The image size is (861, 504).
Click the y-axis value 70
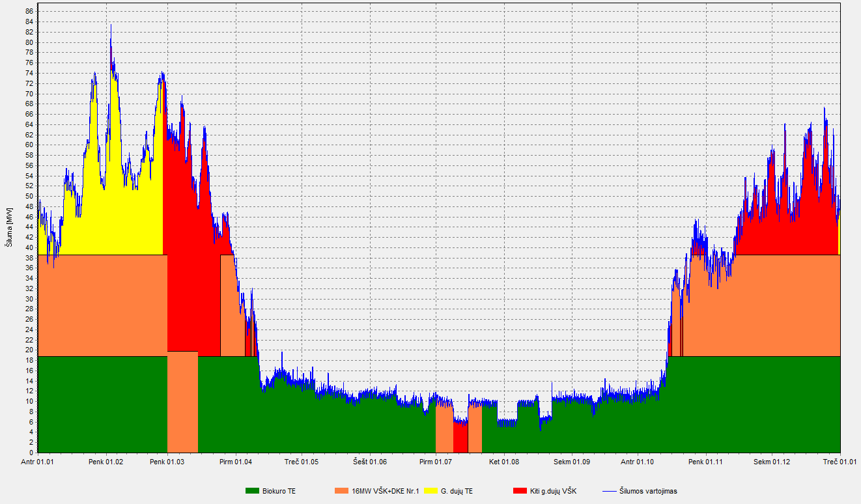point(29,94)
